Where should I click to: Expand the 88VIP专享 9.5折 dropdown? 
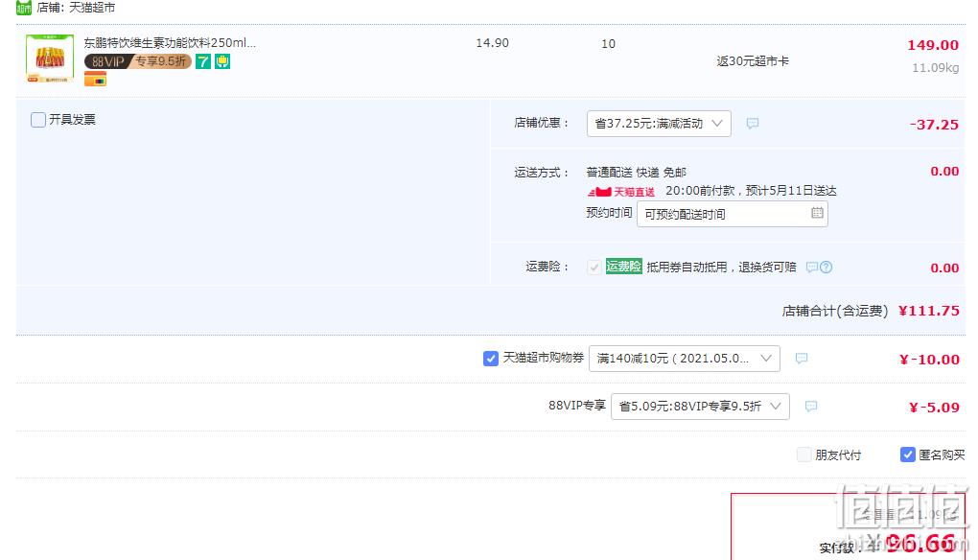(700, 407)
